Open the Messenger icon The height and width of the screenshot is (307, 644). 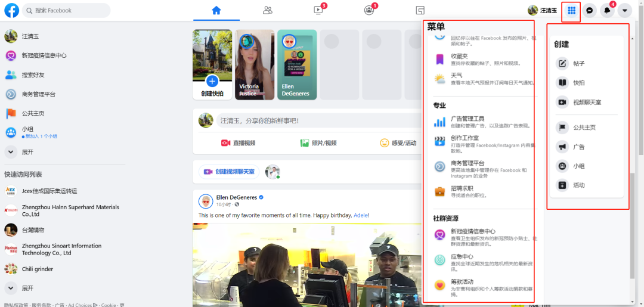point(589,11)
